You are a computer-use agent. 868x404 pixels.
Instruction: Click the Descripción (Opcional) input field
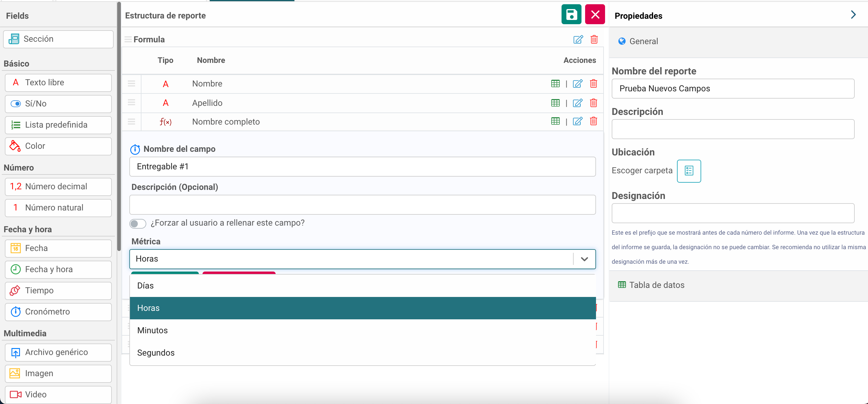point(362,205)
